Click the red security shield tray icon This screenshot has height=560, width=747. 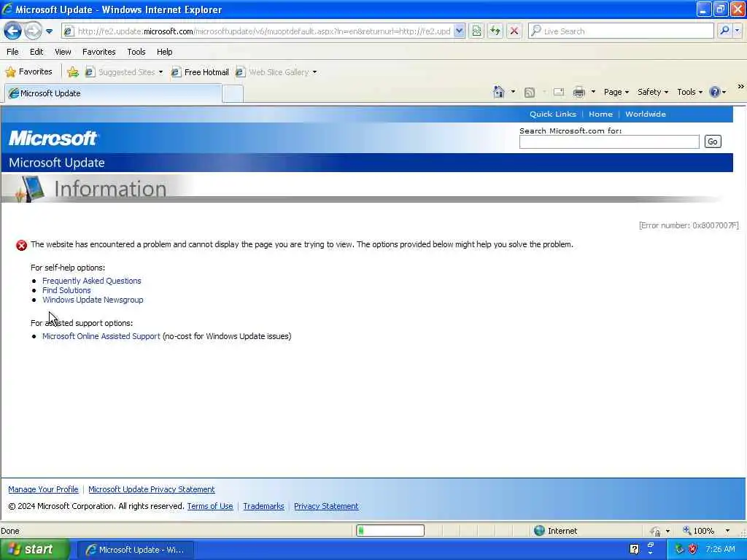click(x=693, y=550)
